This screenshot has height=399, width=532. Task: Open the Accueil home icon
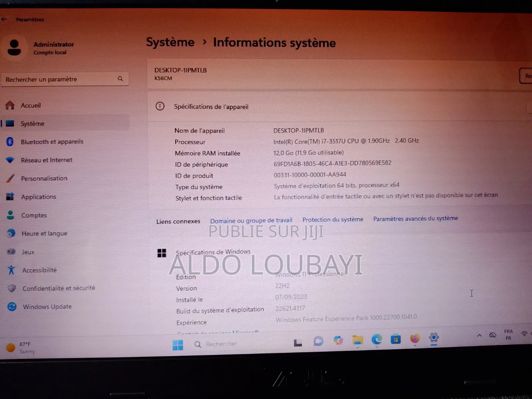10,105
